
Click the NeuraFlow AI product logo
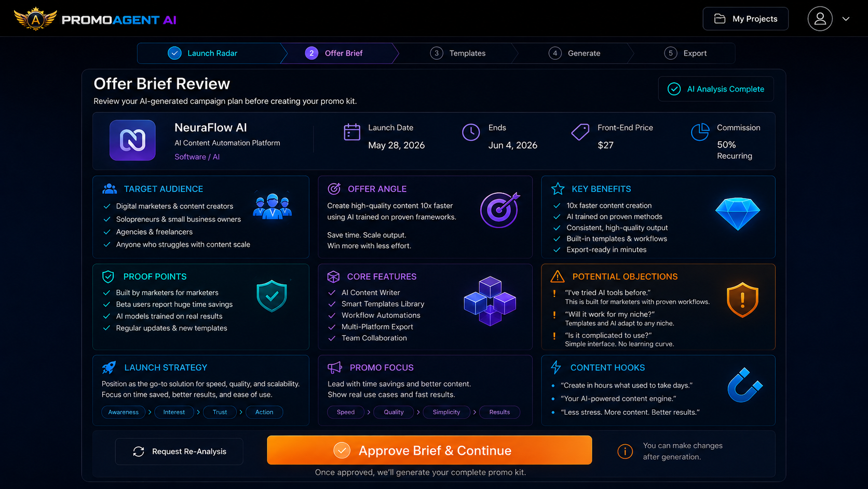tap(132, 140)
